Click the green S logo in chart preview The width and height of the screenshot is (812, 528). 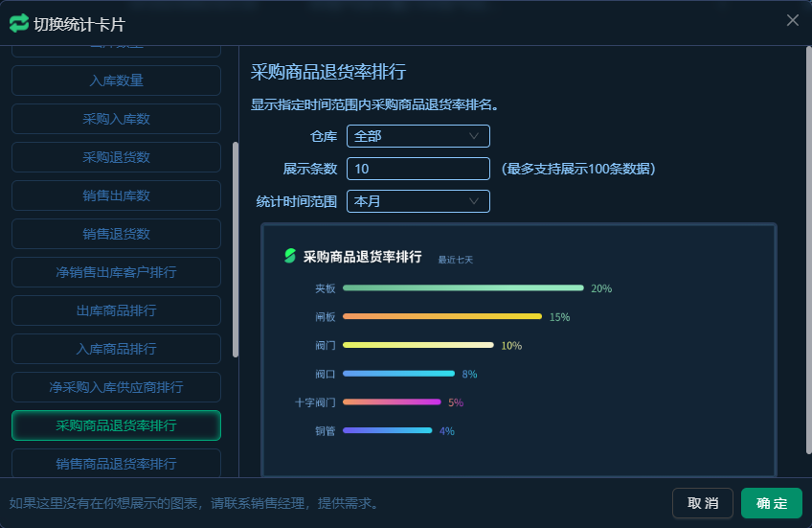[290, 256]
